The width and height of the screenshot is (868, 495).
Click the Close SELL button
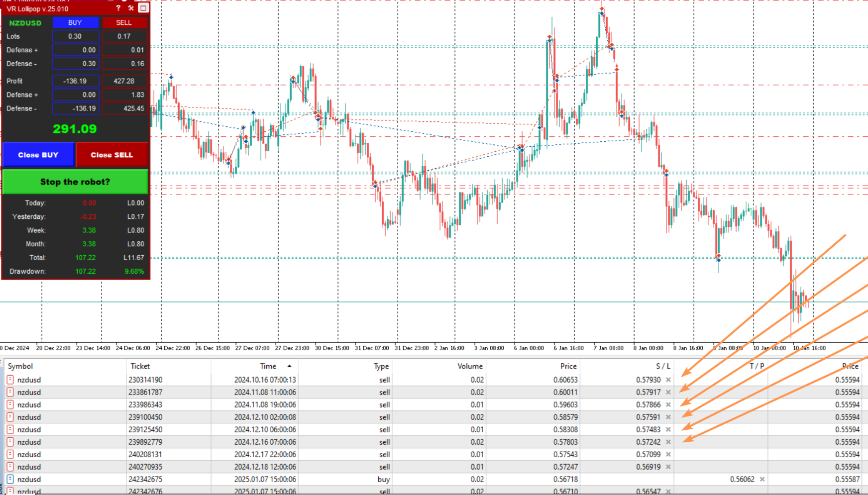111,155
